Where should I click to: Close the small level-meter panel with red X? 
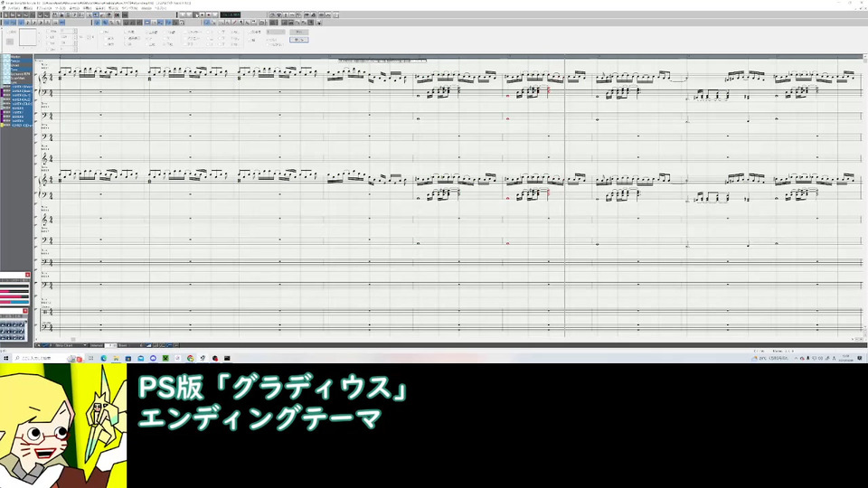tap(28, 275)
